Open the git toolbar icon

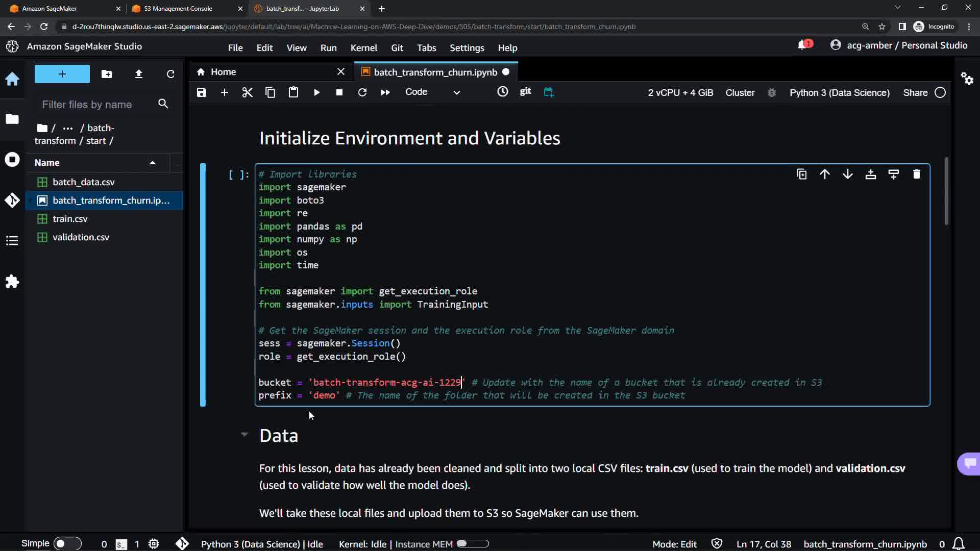click(525, 92)
